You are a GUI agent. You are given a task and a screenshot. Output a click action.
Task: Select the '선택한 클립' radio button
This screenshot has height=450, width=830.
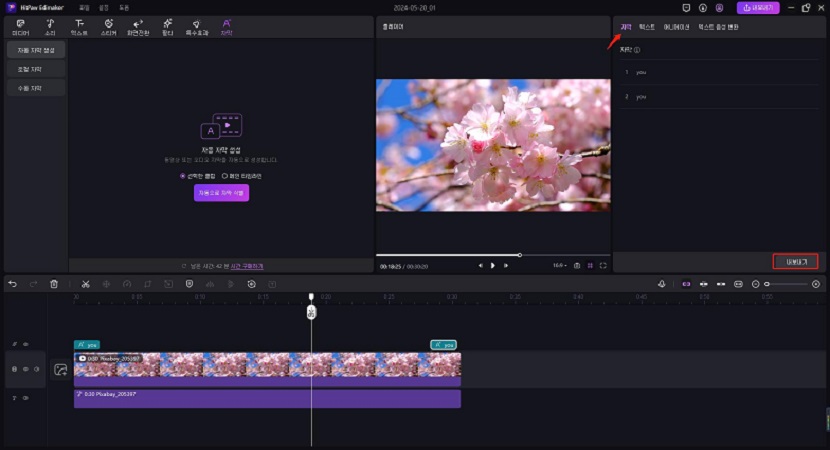[170, 175]
